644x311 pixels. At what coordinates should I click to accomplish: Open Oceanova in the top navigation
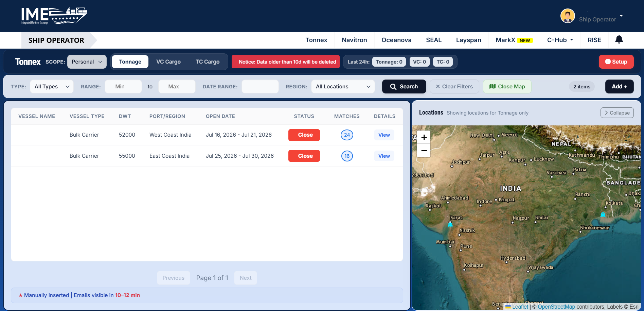click(396, 40)
